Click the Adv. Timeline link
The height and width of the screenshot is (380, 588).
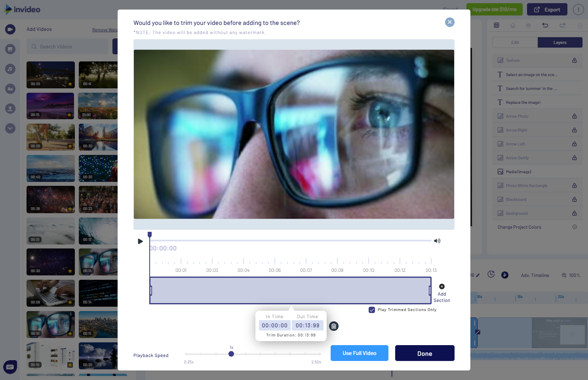click(x=535, y=275)
